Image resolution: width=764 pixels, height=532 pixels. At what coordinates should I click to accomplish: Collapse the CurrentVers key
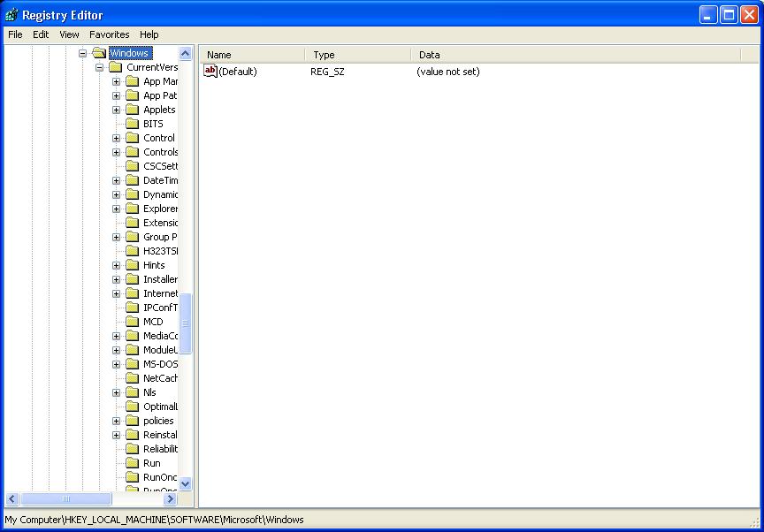click(x=99, y=67)
